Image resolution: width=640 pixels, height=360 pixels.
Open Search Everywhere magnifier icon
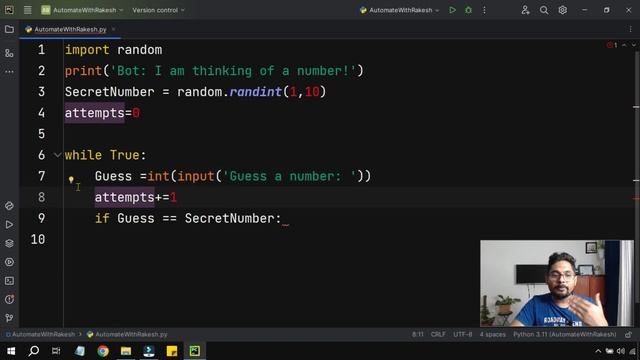tap(544, 10)
